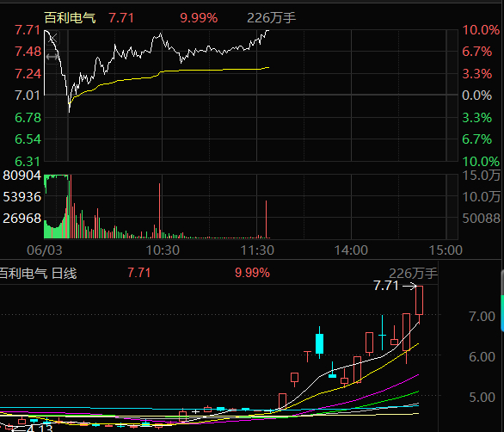Click the red 6.7% axis label

coord(477,52)
